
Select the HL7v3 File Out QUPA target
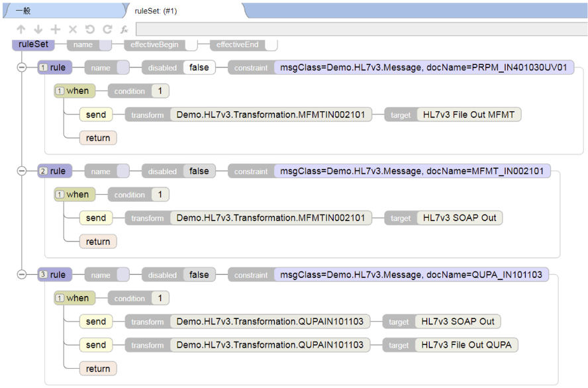467,345
